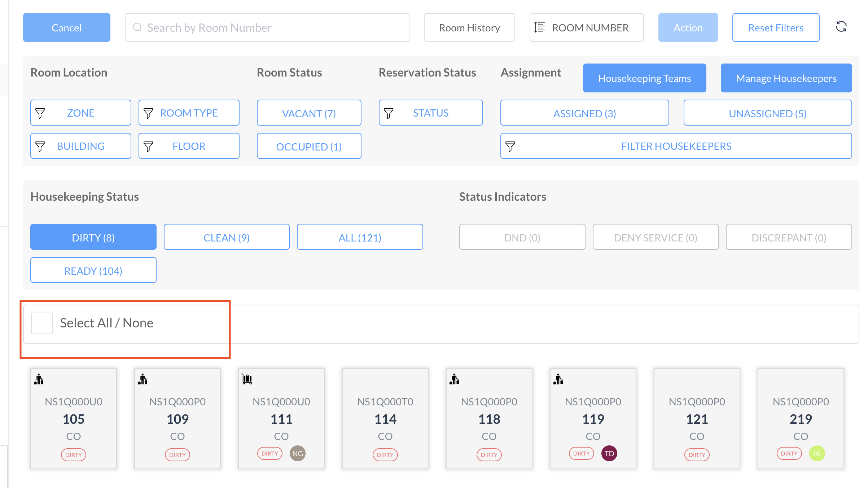Open the reservation STATUS filter dropdown
This screenshot has height=488, width=868.
pos(430,113)
